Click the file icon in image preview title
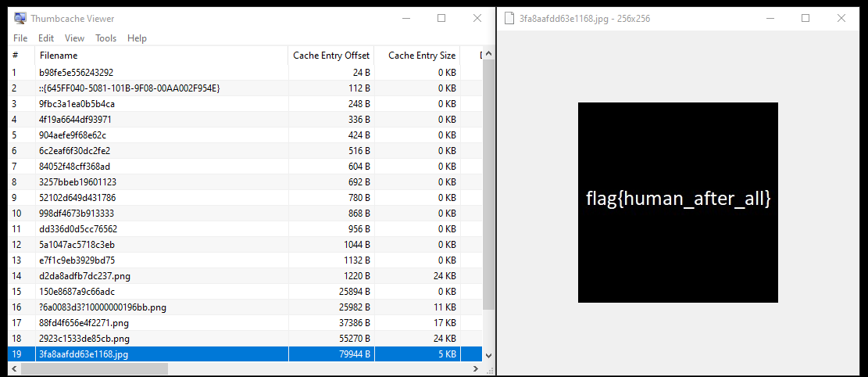The width and height of the screenshot is (868, 377). [x=509, y=18]
